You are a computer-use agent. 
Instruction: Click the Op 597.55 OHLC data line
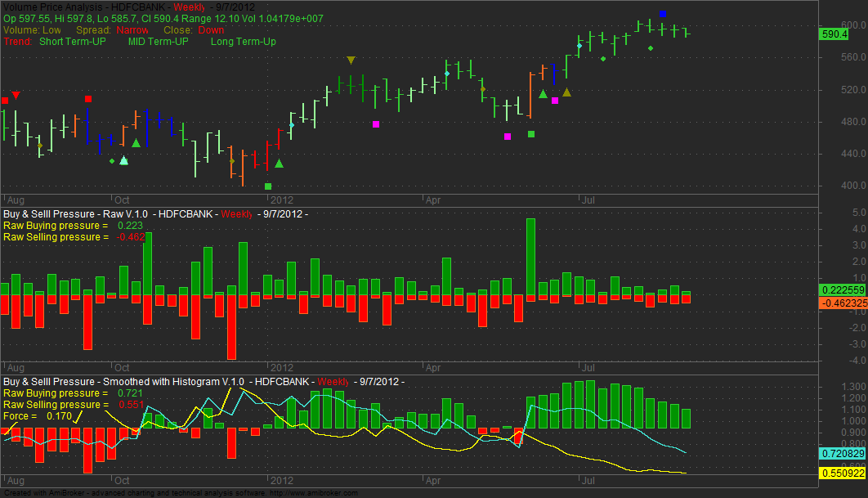[x=163, y=19]
